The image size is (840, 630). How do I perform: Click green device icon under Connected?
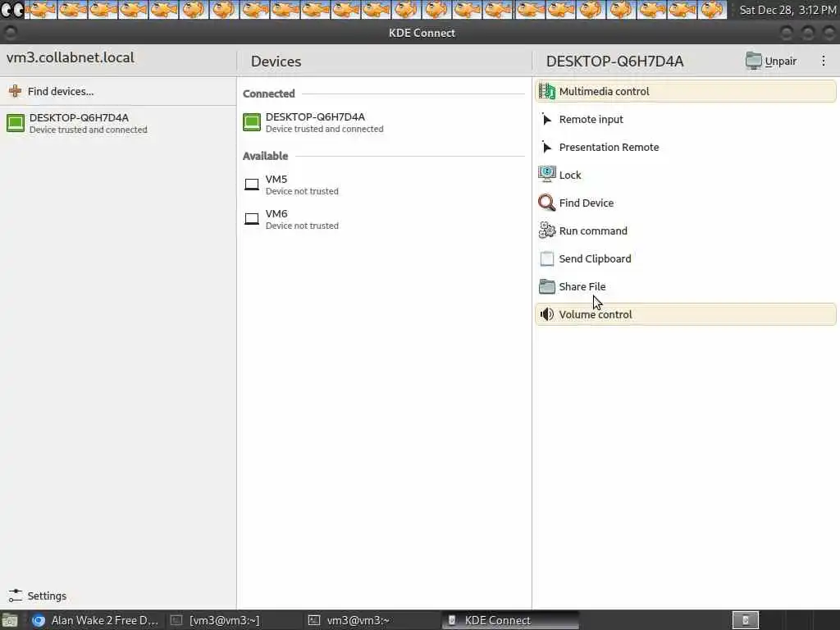point(252,122)
